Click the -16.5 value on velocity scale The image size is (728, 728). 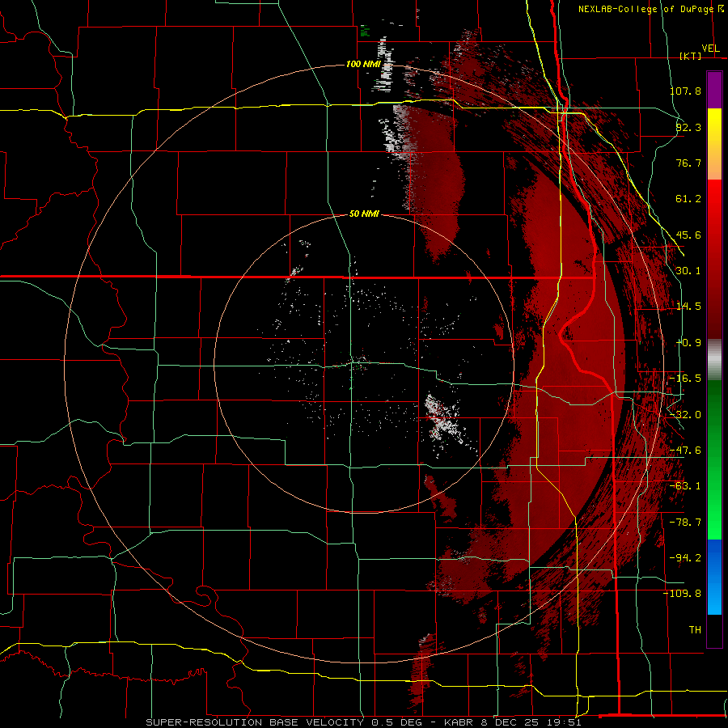coord(685,379)
